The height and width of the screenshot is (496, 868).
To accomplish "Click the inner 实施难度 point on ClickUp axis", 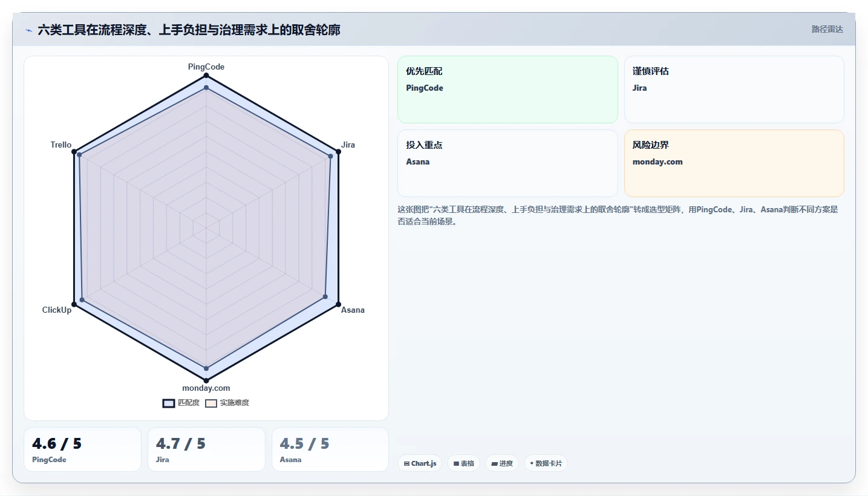I will pos(82,300).
